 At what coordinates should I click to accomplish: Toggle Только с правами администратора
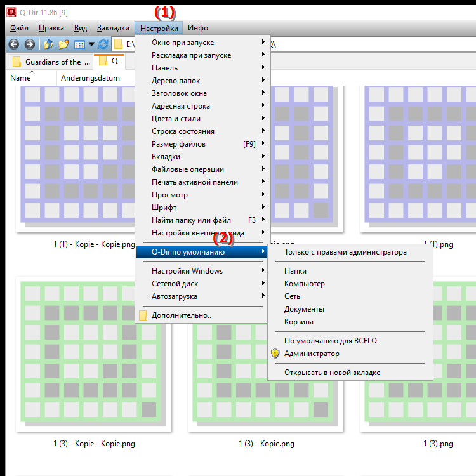pyautogui.click(x=350, y=252)
